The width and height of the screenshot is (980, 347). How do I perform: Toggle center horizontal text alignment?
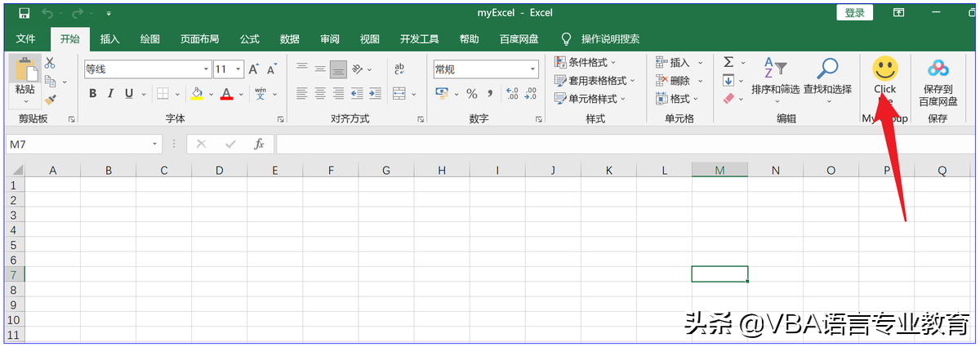(320, 93)
